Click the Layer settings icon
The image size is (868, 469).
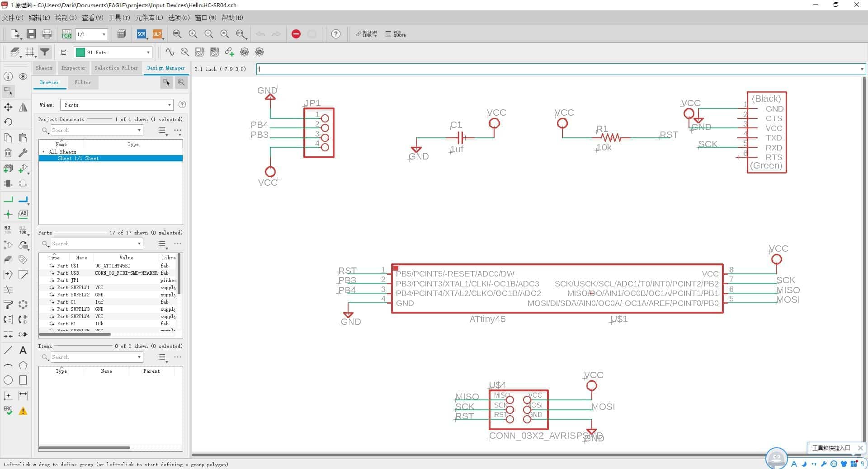(x=15, y=52)
